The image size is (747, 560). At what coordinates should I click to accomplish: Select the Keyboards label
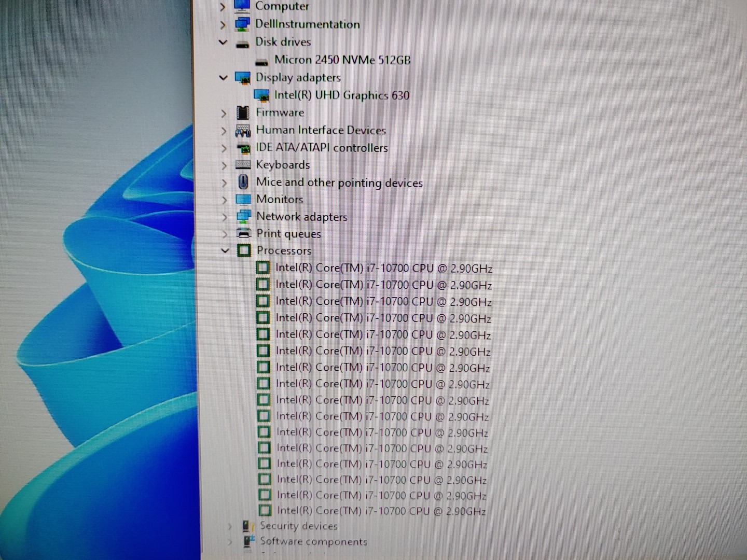coord(283,165)
